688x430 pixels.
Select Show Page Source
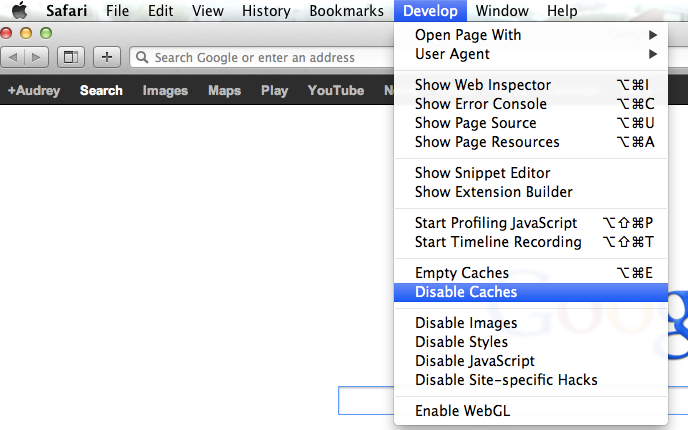(x=531, y=123)
